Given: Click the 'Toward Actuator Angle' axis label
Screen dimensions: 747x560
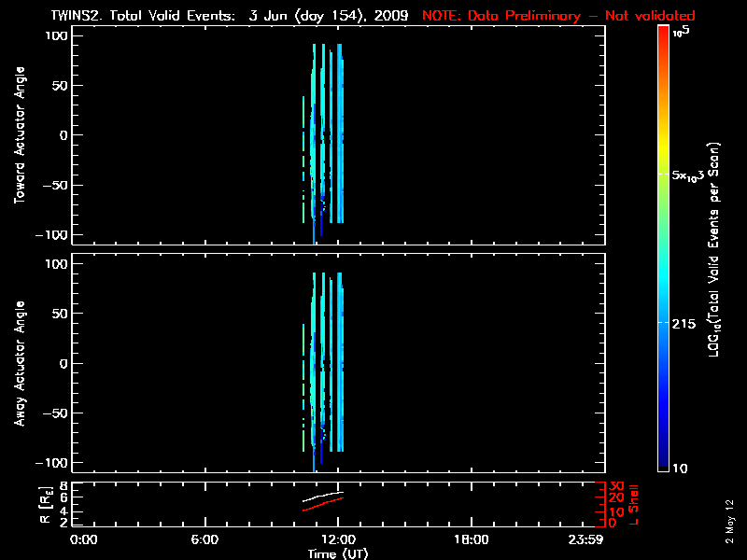Looking at the screenshot, I should (x=20, y=136).
